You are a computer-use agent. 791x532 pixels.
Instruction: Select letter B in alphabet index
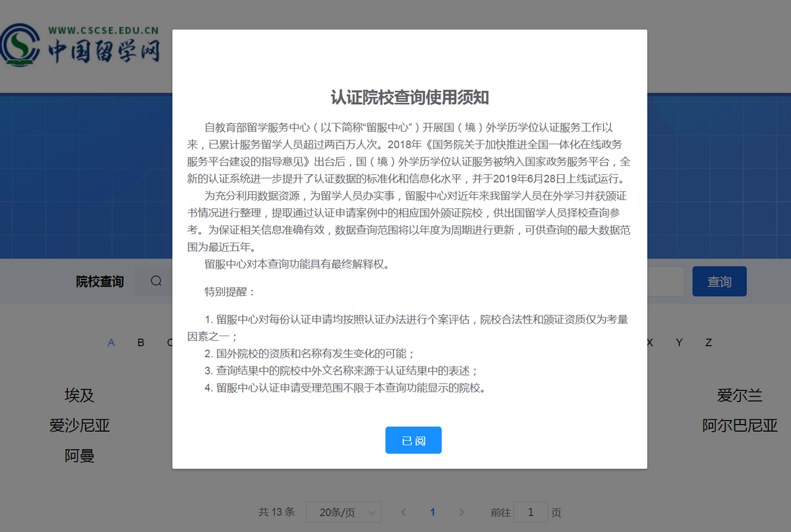click(140, 342)
